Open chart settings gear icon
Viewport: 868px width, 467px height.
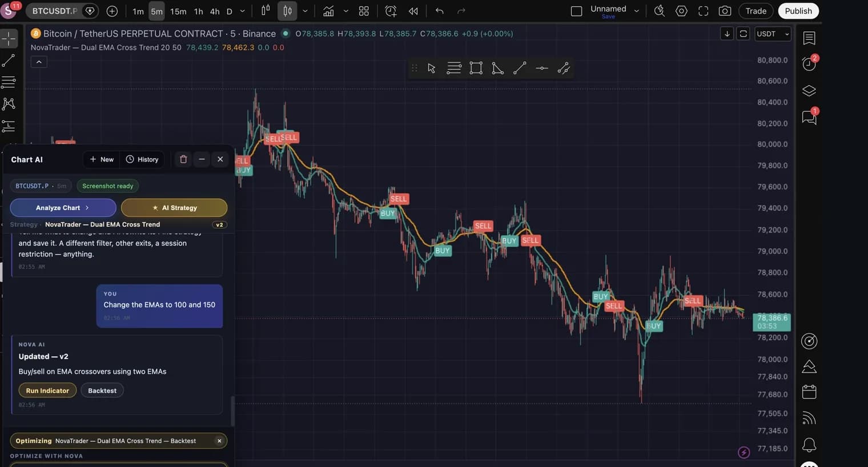click(681, 11)
